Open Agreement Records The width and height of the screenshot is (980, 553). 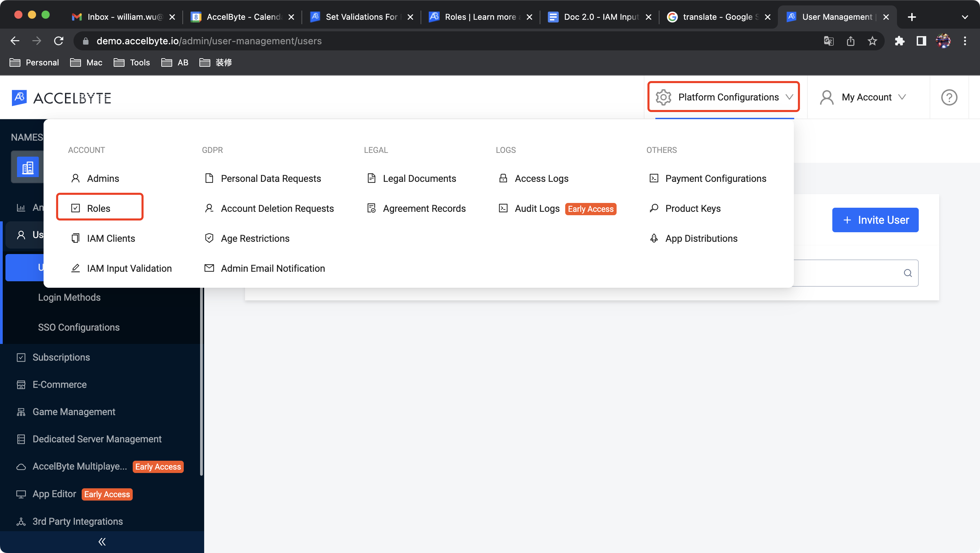pyautogui.click(x=416, y=208)
